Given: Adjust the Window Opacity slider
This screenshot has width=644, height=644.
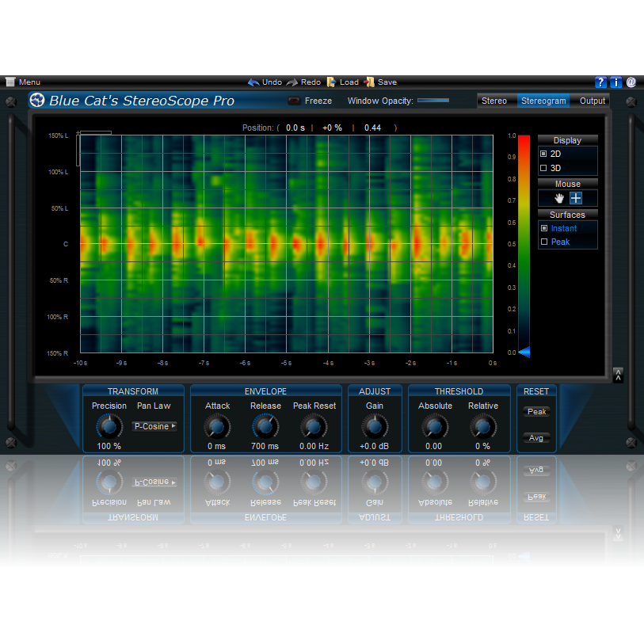Looking at the screenshot, I should point(435,101).
